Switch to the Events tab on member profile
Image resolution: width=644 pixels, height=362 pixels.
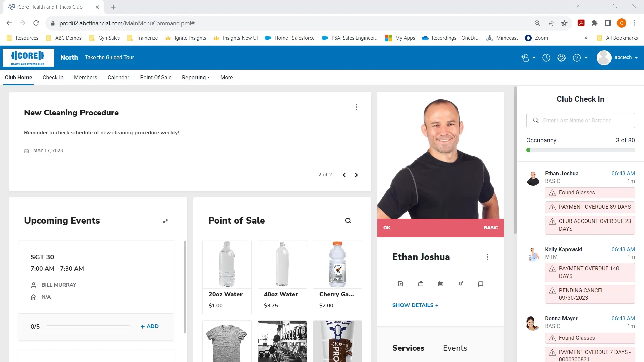coord(455,348)
